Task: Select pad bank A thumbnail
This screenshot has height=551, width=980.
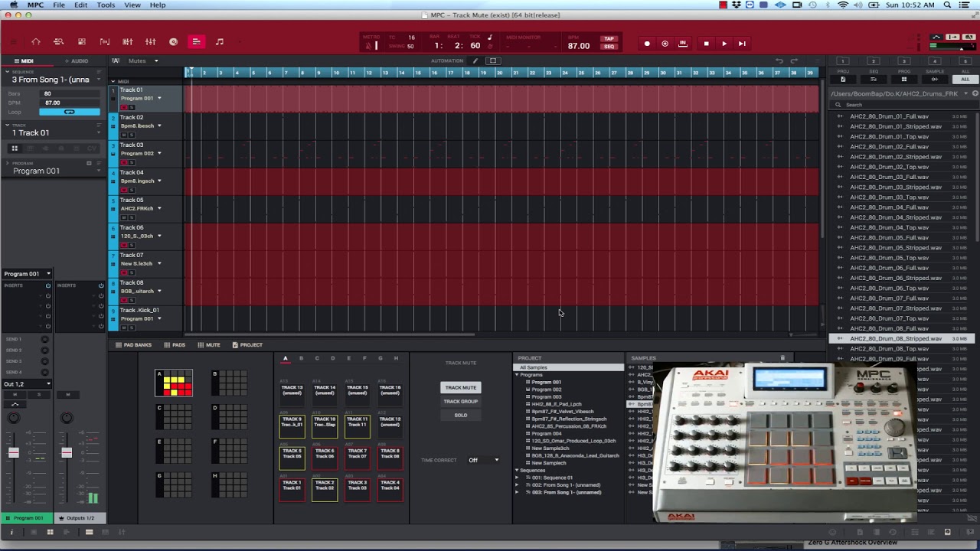Action: point(174,383)
